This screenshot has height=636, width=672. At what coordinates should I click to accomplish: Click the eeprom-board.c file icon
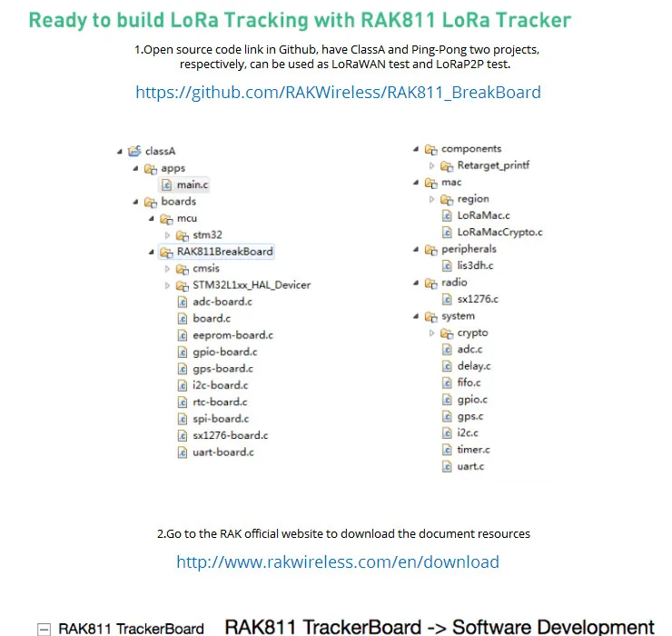183,336
